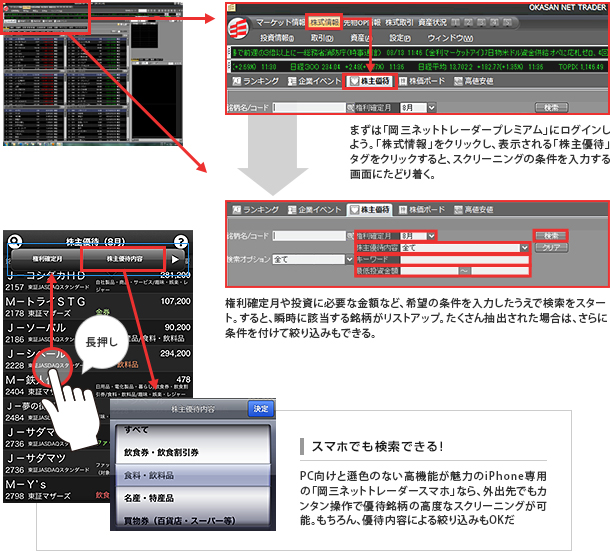Click lookup icon beside 銘柄名 field above 検索オプション
The width and height of the screenshot is (610, 551).
coord(350,235)
